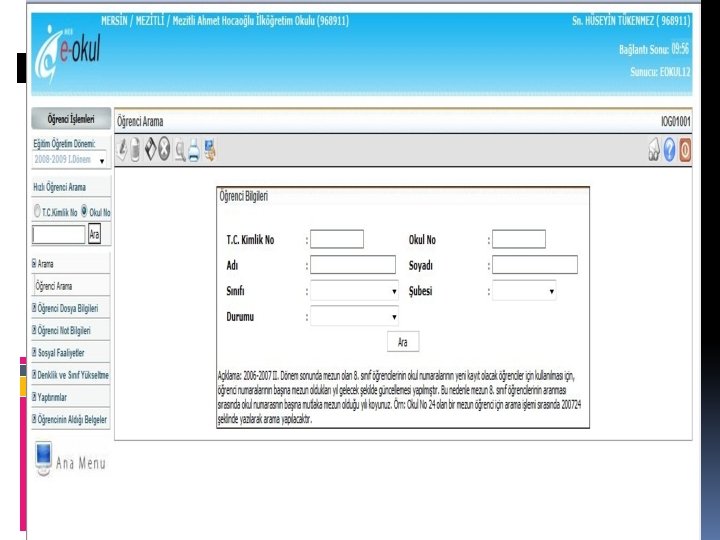This screenshot has height=540, width=720.
Task: Click the Sunucu: EOKUL12 text
Action: click(x=660, y=72)
